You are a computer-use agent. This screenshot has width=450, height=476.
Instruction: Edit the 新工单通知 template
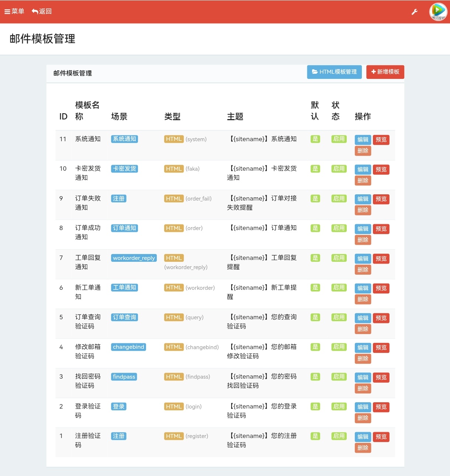tap(363, 288)
